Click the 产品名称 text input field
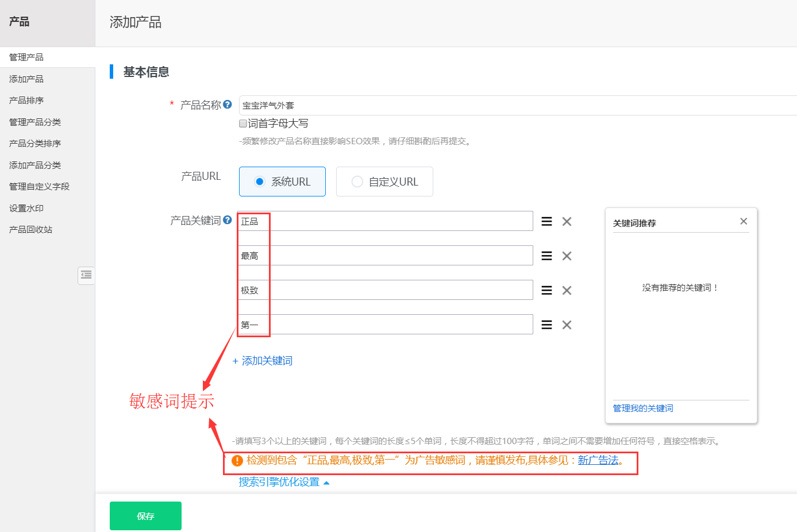 (517, 106)
